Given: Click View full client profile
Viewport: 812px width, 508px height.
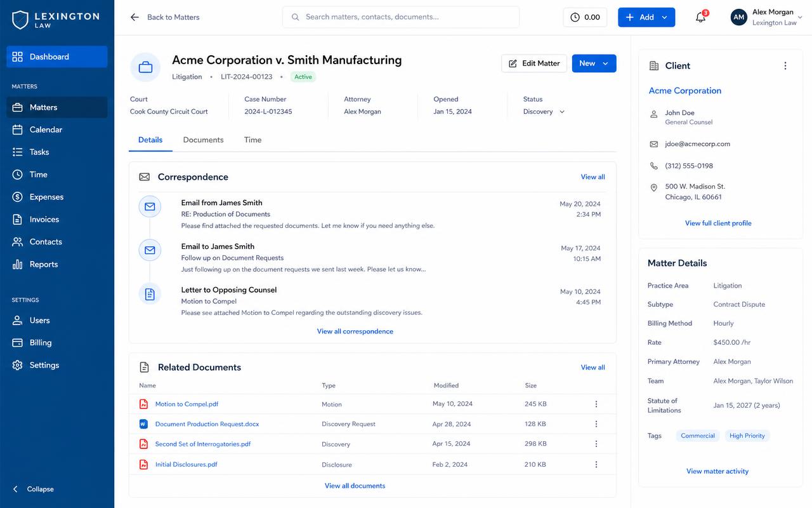Looking at the screenshot, I should click(718, 224).
